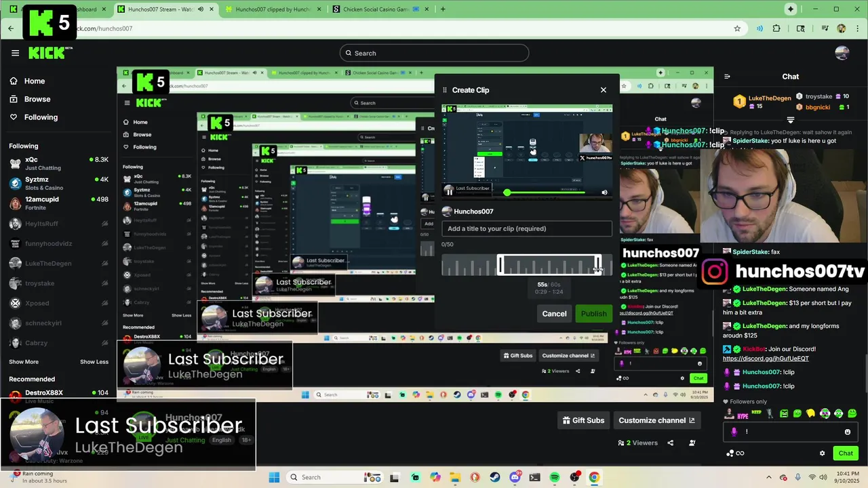The width and height of the screenshot is (868, 488).
Task: Bookmark this page with star icon
Action: pyautogui.click(x=737, y=28)
